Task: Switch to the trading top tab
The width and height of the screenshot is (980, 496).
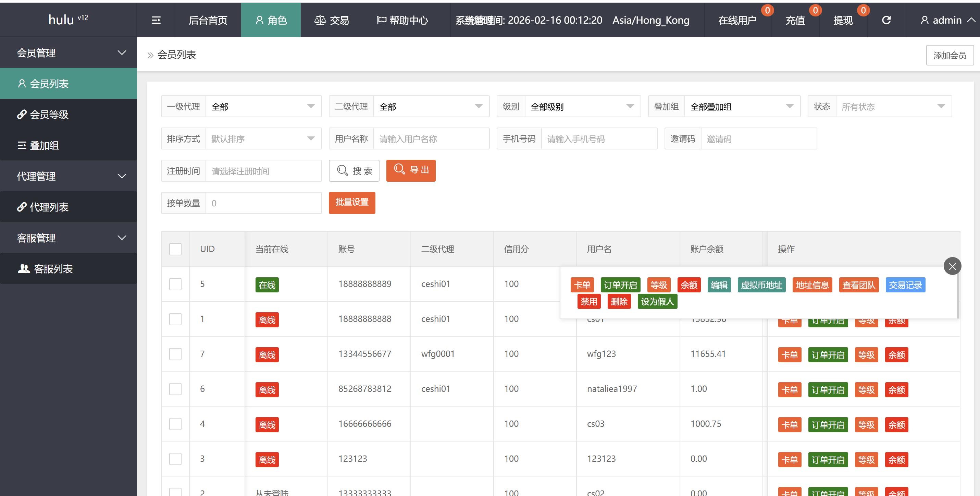Action: (x=332, y=20)
